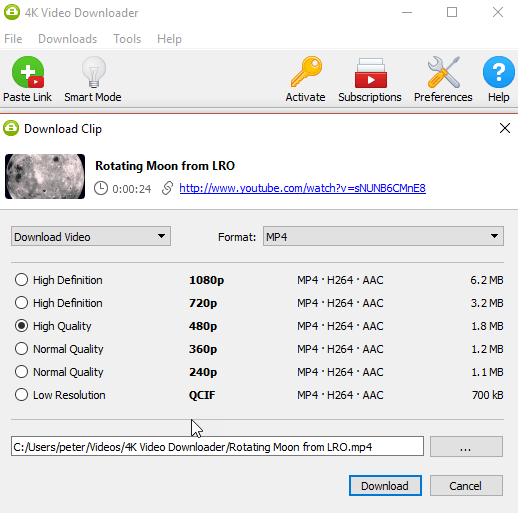This screenshot has height=513, width=518.
Task: Click the Download button
Action: tap(385, 486)
